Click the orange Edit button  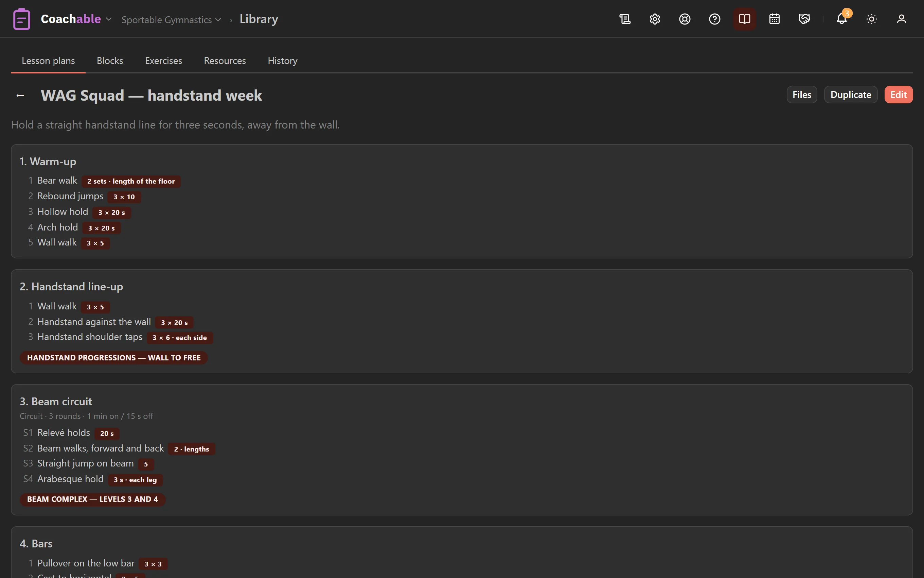click(899, 95)
